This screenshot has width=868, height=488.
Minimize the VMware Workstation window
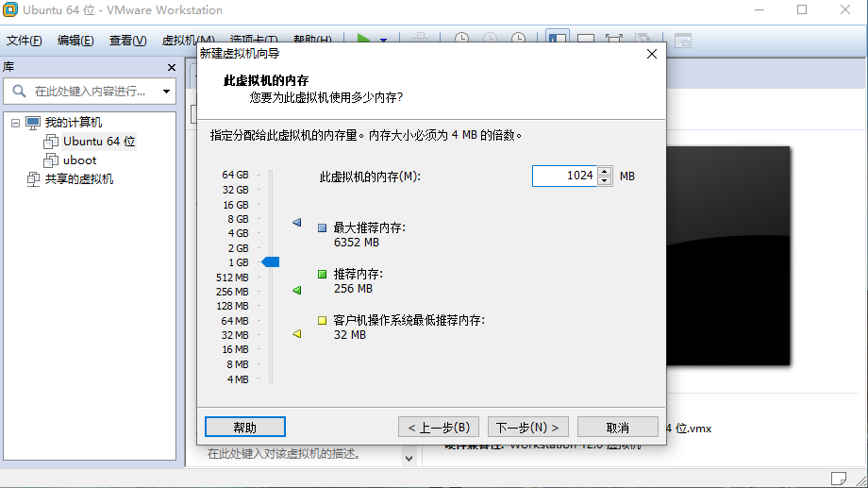point(759,10)
